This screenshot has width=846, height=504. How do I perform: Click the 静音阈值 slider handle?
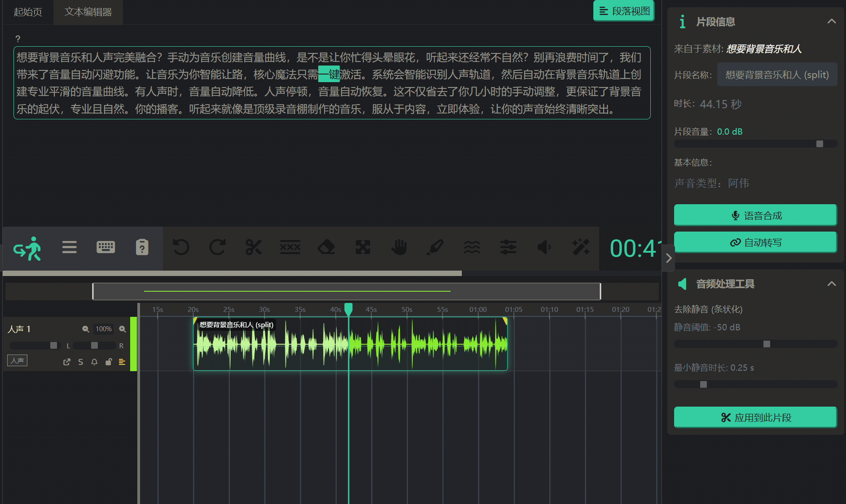767,344
